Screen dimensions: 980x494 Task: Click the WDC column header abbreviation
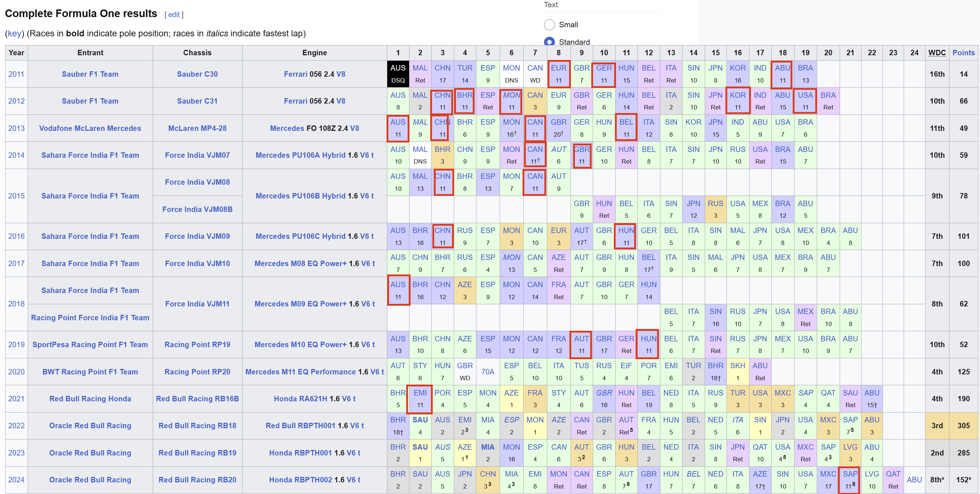point(937,52)
